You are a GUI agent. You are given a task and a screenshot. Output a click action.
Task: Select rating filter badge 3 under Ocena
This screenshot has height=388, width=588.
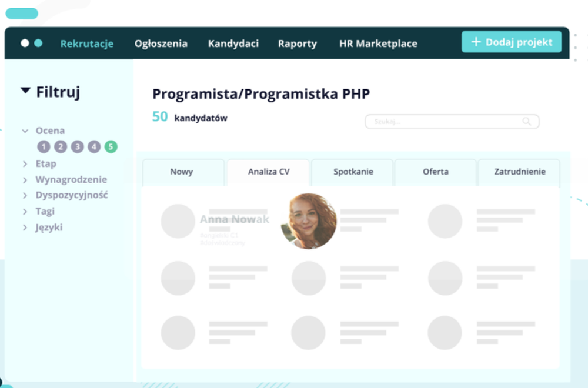click(77, 146)
